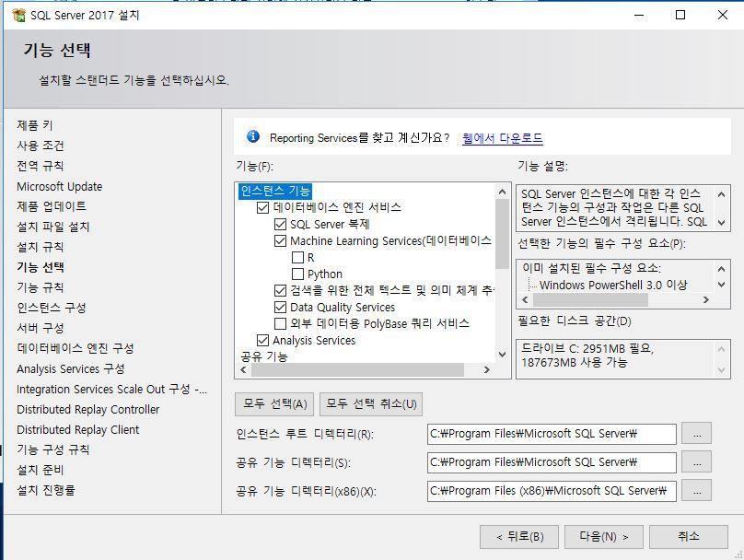744x560 pixels.
Task: Click the Microsoft Update step
Action: click(x=59, y=186)
